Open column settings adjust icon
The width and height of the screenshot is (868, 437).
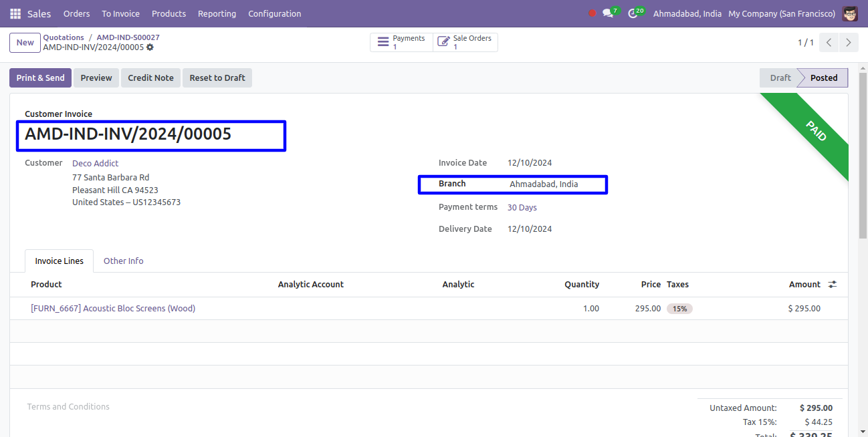pos(832,285)
